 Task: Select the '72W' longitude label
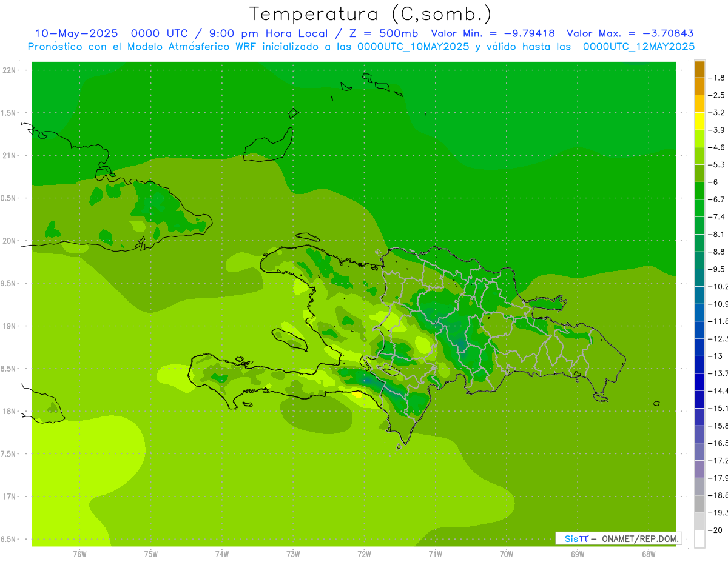click(x=364, y=554)
